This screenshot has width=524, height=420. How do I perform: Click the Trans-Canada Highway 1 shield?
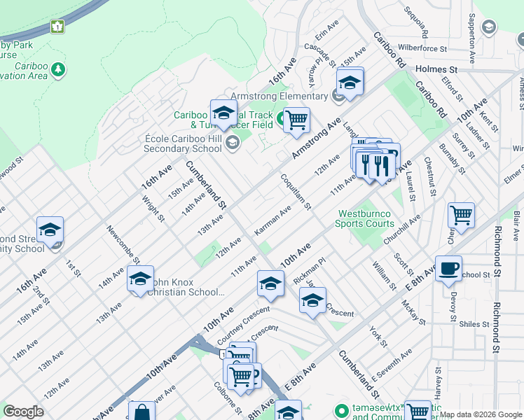pyautogui.click(x=57, y=27)
